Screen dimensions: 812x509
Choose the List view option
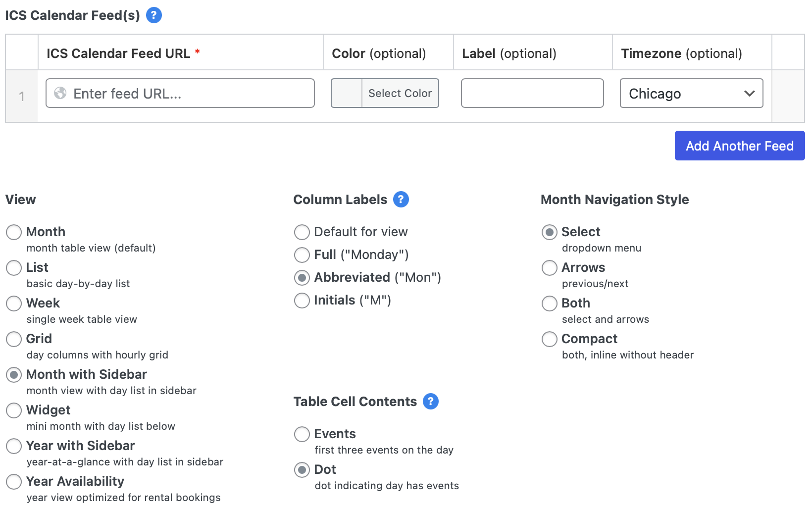14,268
